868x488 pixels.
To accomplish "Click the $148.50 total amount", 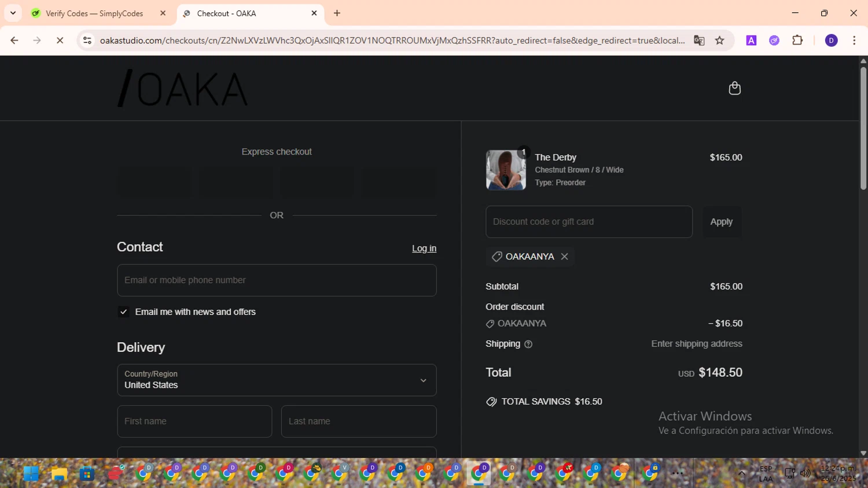I will (720, 373).
